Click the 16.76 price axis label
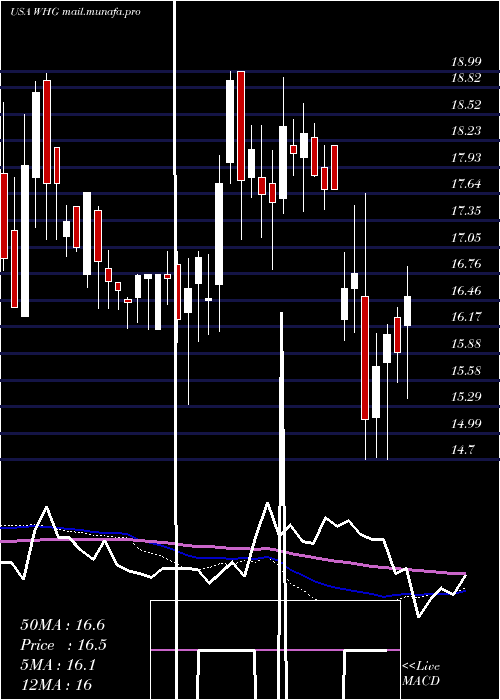Viewport: 500px width, 700px height. point(467,264)
